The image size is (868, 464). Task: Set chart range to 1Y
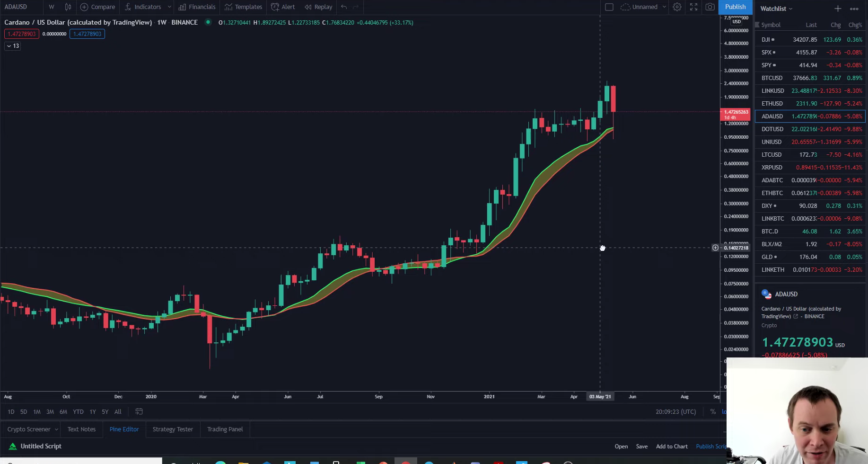[93, 411]
